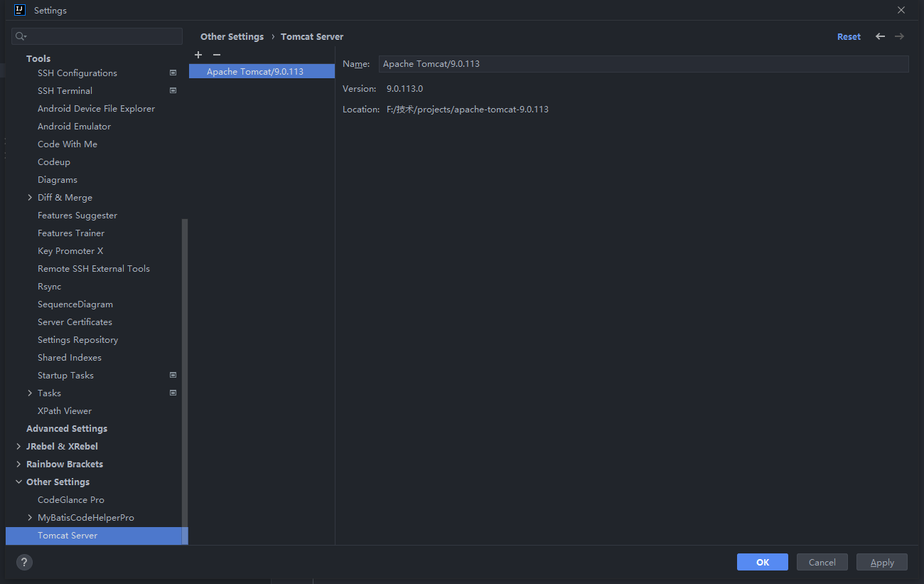Open SSH Terminal settings

65,90
